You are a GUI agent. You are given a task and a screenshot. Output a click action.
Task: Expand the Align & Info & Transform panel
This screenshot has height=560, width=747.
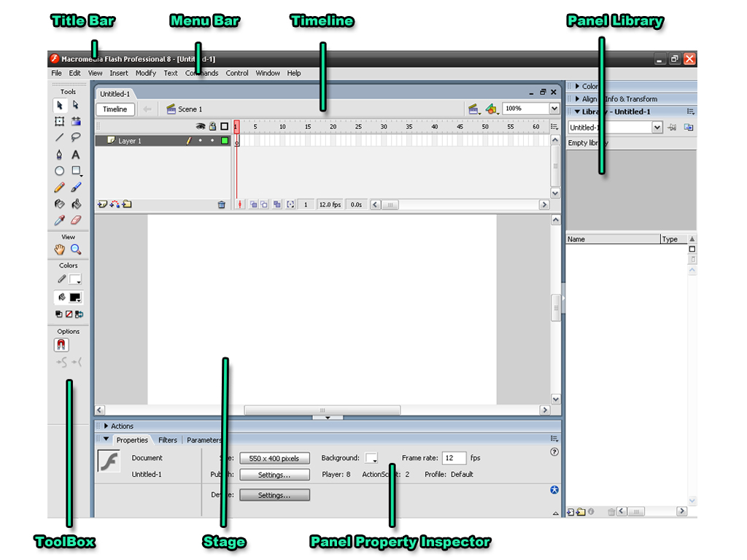(578, 99)
